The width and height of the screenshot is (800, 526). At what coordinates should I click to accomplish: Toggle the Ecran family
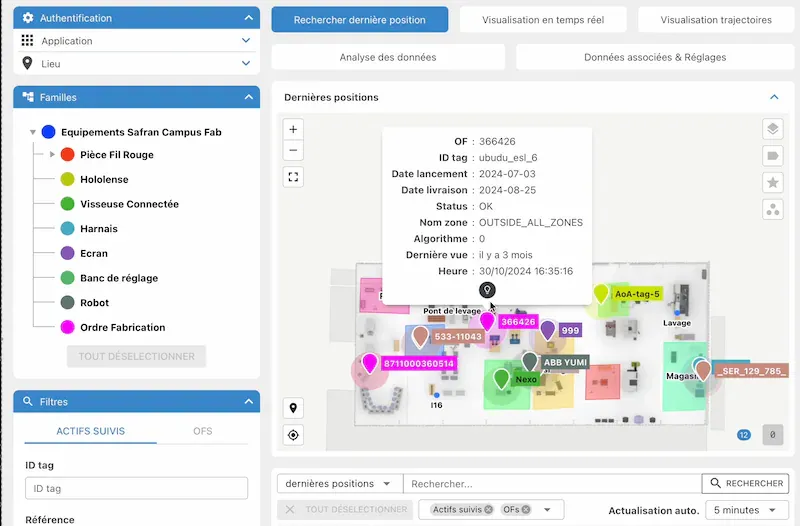coord(67,253)
